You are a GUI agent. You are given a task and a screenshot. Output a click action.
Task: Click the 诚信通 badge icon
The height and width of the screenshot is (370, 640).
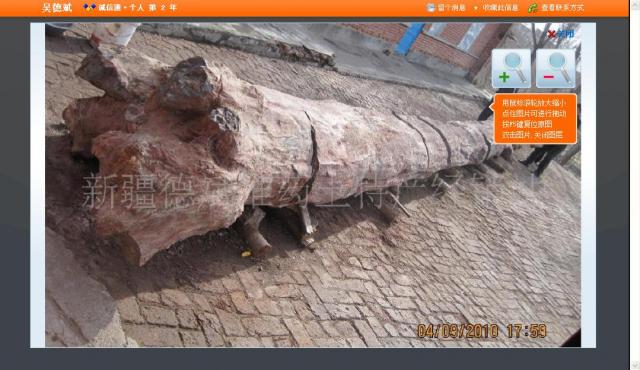[89, 7]
